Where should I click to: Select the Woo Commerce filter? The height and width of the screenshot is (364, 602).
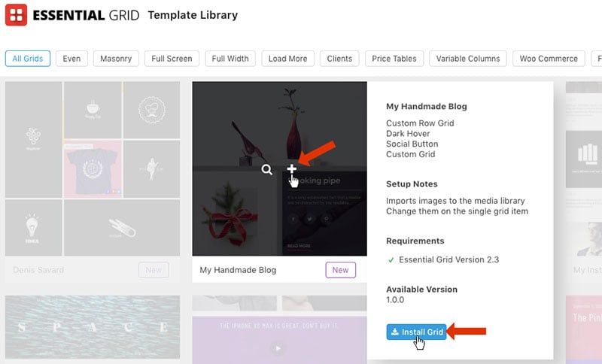(549, 59)
